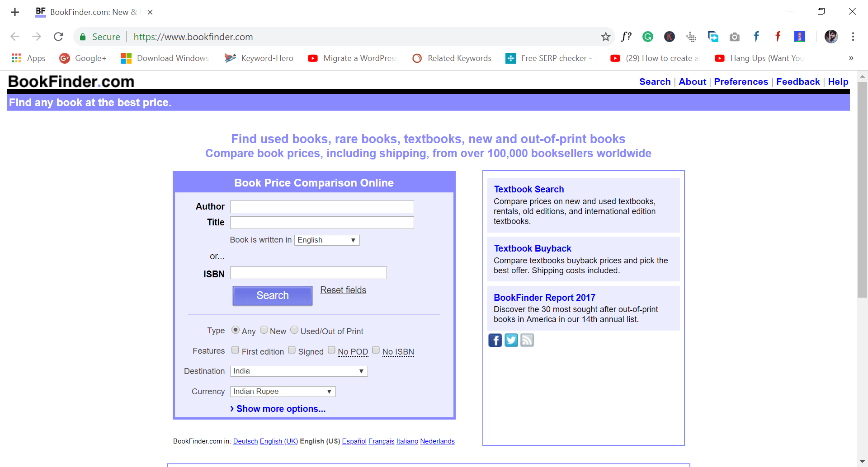Open the camera screenshot extension
This screenshot has width=868, height=467.
[x=735, y=37]
